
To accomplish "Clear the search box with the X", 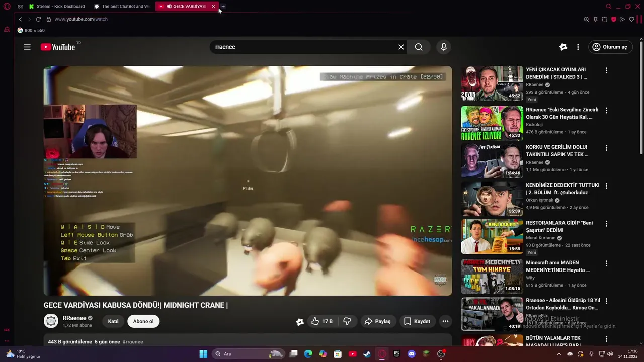I will click(x=401, y=47).
